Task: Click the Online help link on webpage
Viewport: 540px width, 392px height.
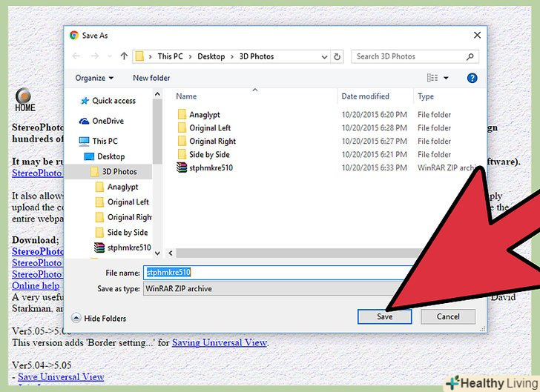Action: tap(36, 285)
